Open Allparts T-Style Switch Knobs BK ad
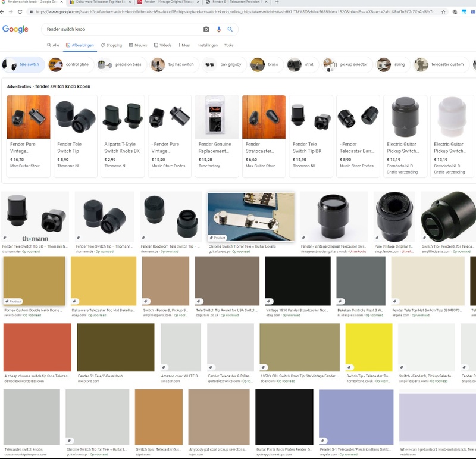 click(123, 136)
